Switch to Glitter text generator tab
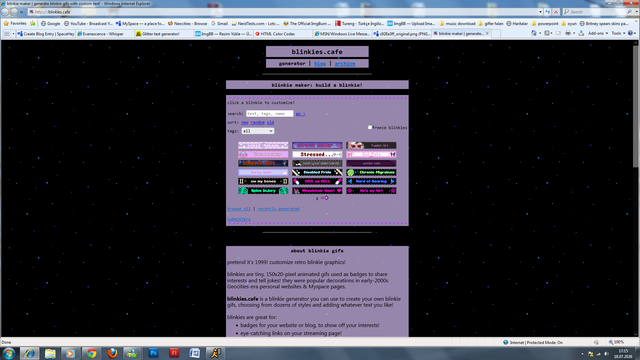640x360 pixels. coord(164,34)
